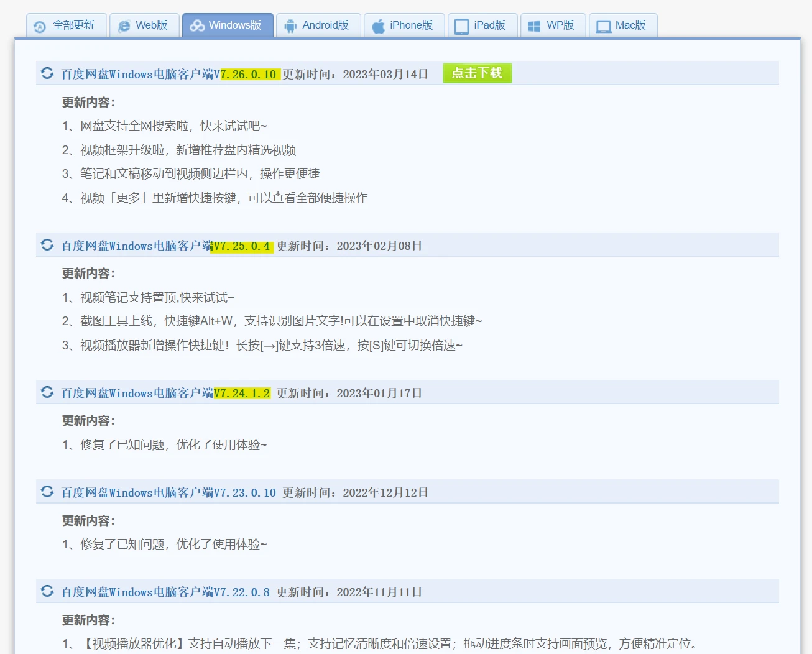Click 更新内容 heading under V7.25.0.4

tap(88, 274)
